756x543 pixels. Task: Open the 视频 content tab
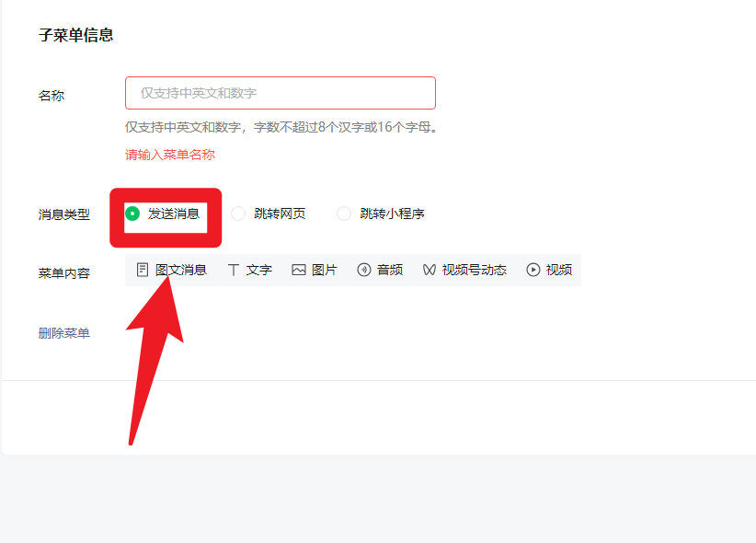tap(549, 270)
